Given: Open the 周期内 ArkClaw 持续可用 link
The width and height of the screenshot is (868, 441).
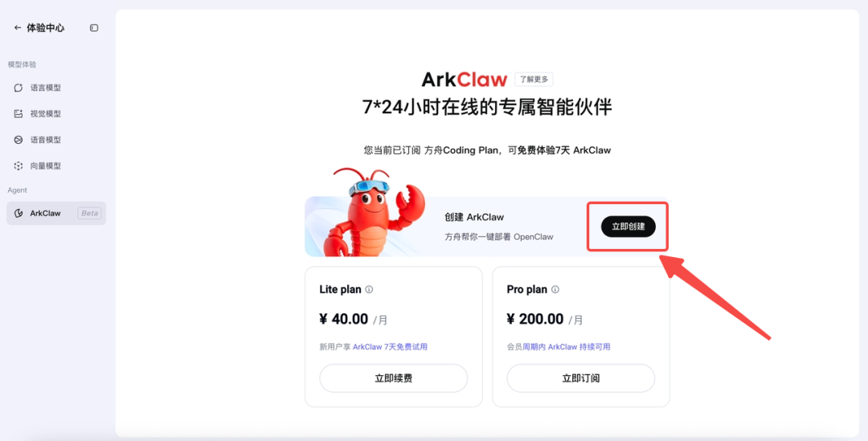Looking at the screenshot, I should click(x=567, y=347).
